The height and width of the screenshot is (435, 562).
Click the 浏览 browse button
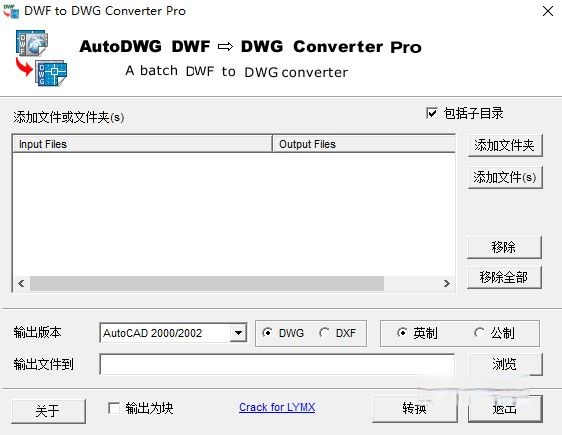505,364
